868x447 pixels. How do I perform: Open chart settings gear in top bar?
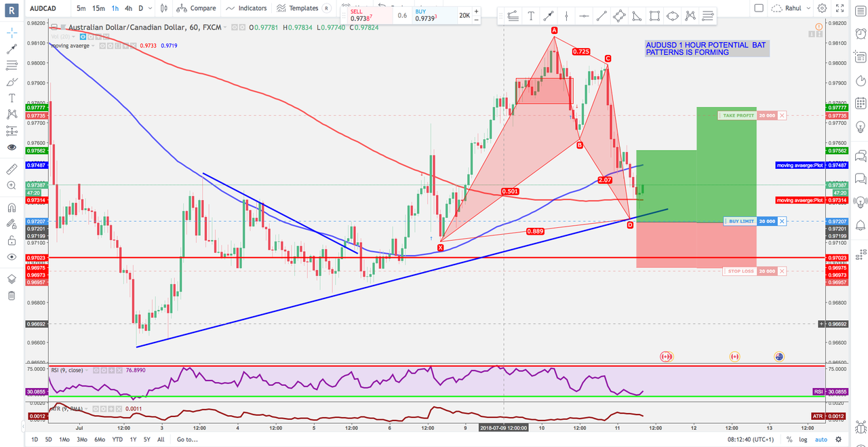(822, 8)
